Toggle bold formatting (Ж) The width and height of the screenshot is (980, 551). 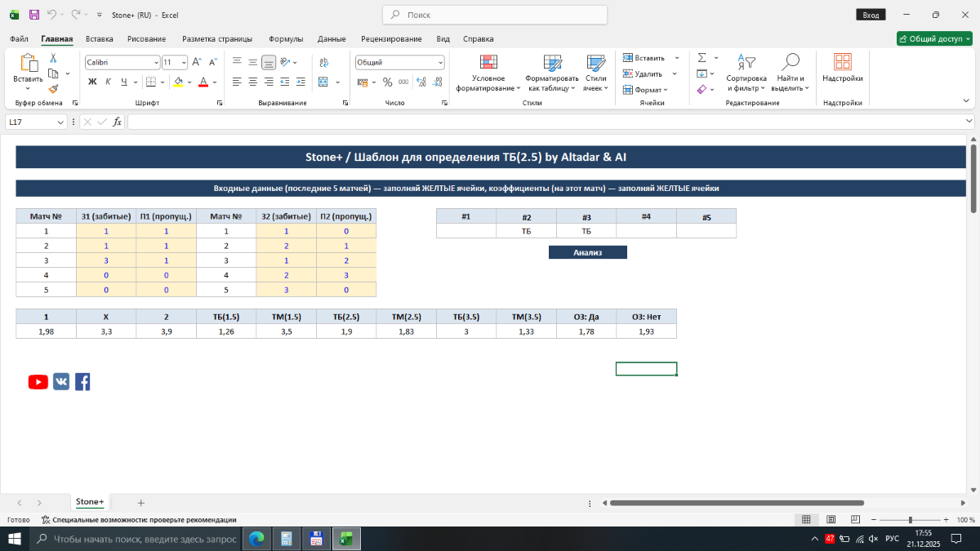pos(92,82)
